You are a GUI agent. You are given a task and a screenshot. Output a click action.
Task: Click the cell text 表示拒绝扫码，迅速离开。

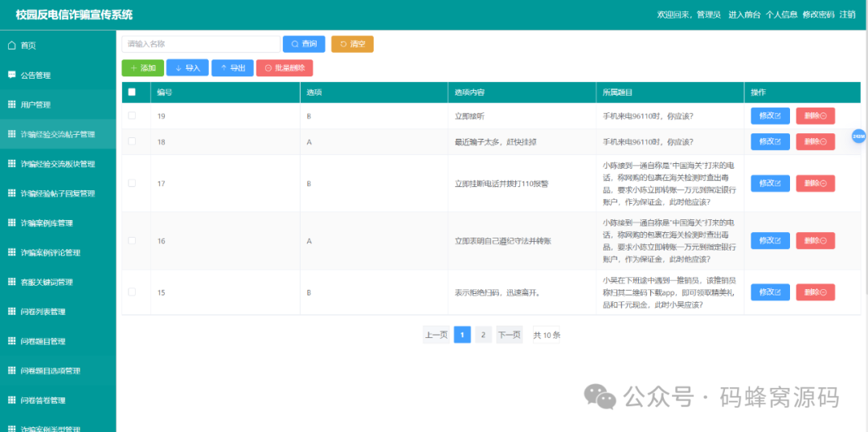pos(497,292)
